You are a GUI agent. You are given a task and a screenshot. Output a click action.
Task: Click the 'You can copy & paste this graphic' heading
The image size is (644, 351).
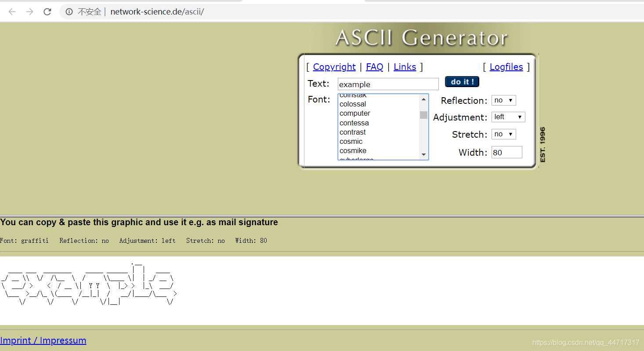pyautogui.click(x=139, y=222)
